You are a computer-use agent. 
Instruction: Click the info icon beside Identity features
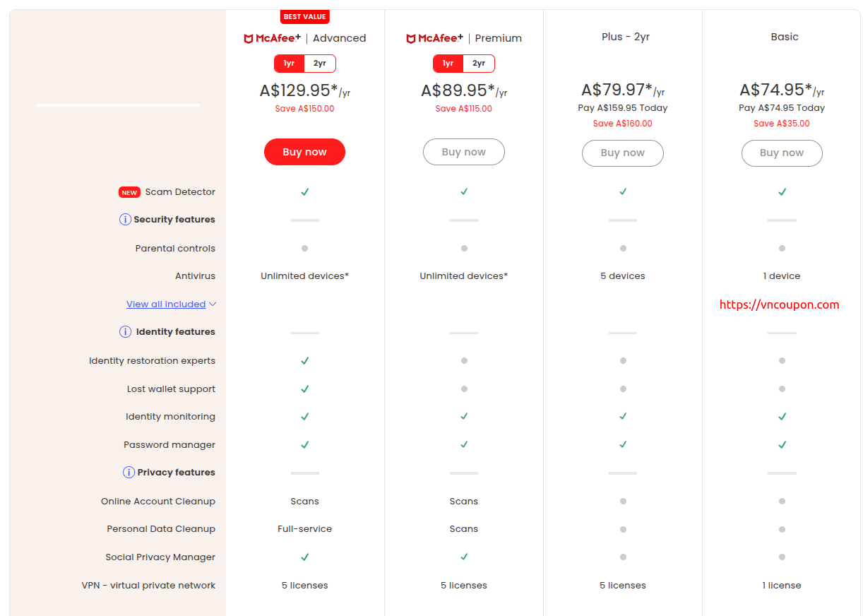click(x=125, y=332)
